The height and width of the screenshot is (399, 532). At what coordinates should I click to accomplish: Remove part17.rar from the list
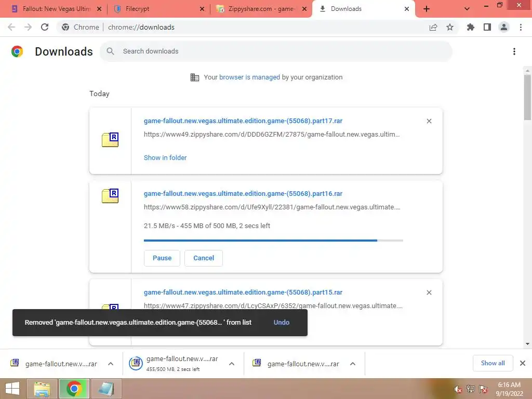click(429, 121)
